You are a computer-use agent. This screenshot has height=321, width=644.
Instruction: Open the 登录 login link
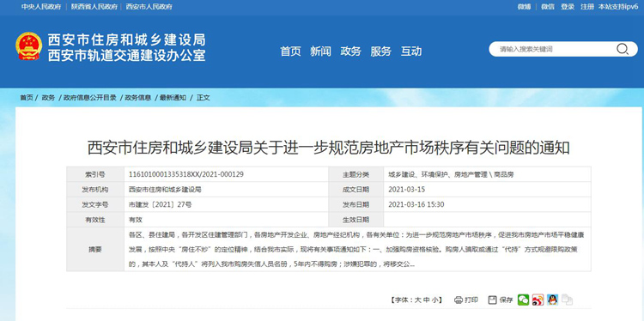(x=568, y=7)
